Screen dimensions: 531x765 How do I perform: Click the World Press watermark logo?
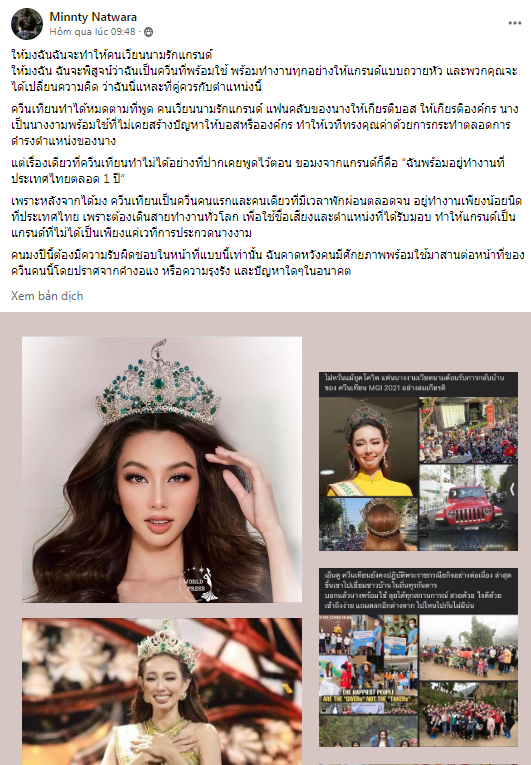click(x=199, y=583)
